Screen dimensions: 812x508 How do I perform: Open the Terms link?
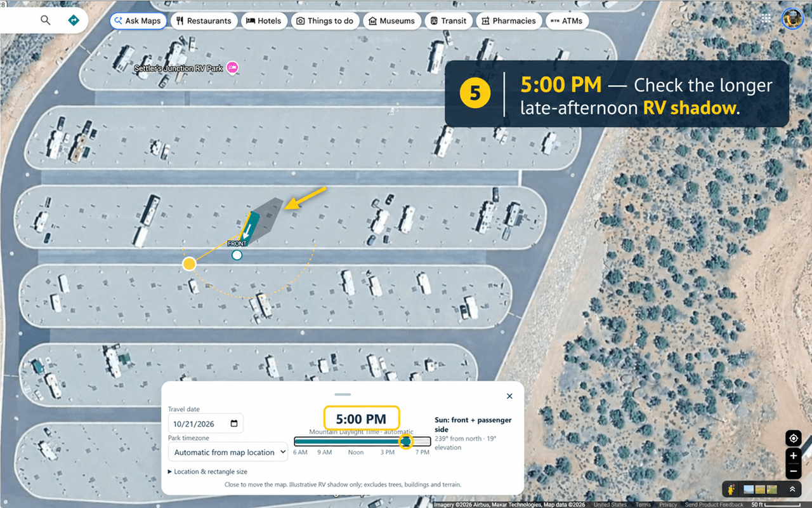(x=643, y=505)
